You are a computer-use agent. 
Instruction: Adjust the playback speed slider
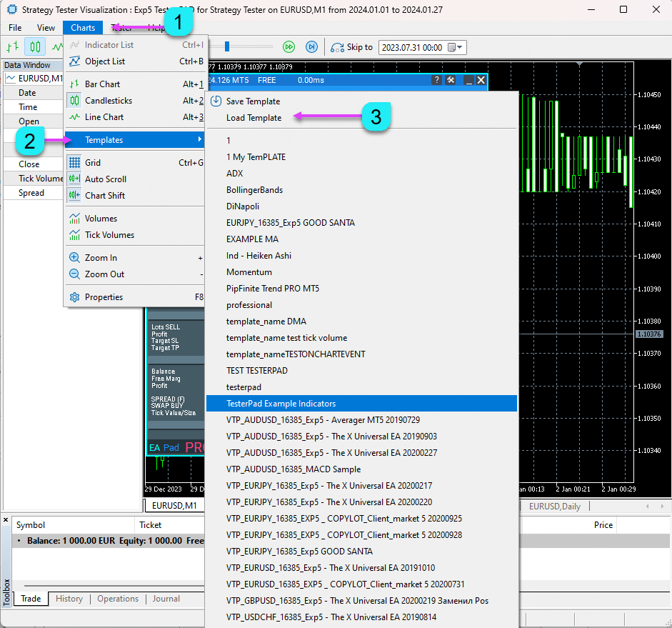pyautogui.click(x=227, y=46)
